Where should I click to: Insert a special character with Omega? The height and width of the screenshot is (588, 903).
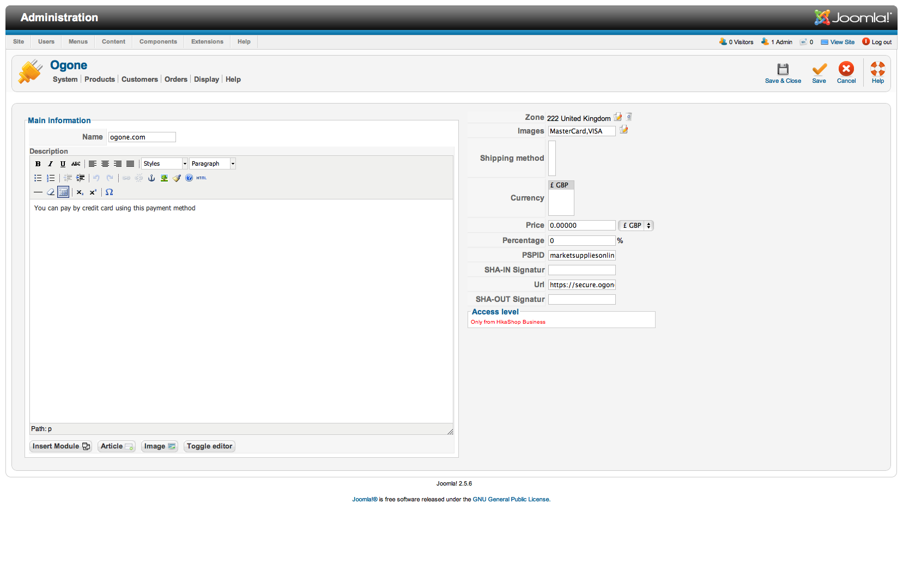click(110, 192)
